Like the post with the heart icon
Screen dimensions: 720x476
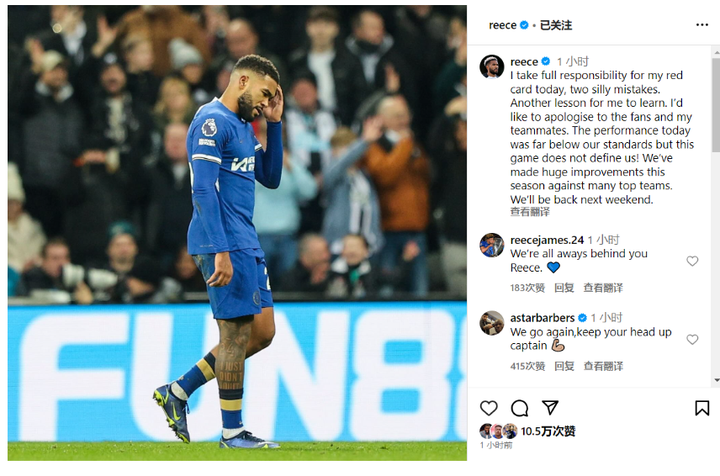(489, 408)
